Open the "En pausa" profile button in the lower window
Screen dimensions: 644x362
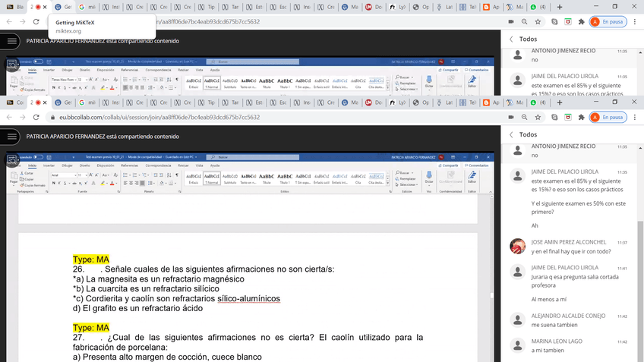click(x=607, y=118)
